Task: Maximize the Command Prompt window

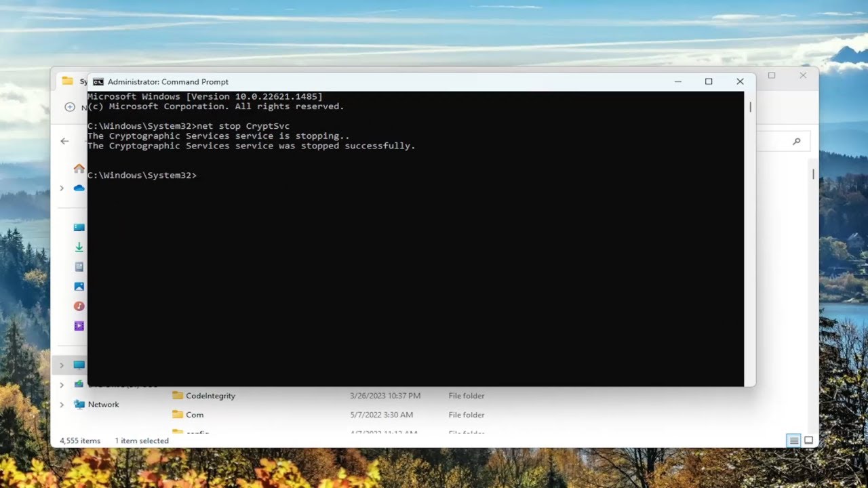Action: coord(709,81)
